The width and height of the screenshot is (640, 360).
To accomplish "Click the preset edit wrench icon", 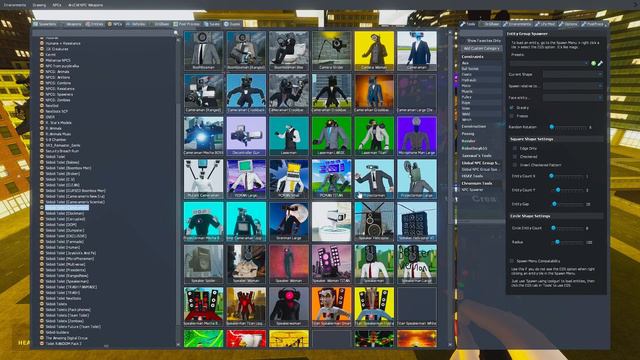I will pyautogui.click(x=600, y=63).
